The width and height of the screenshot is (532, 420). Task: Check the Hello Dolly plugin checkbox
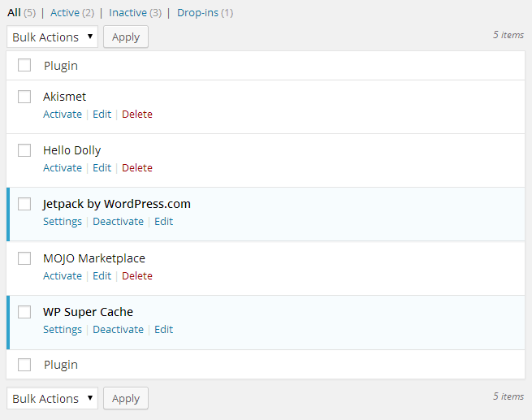pos(24,150)
